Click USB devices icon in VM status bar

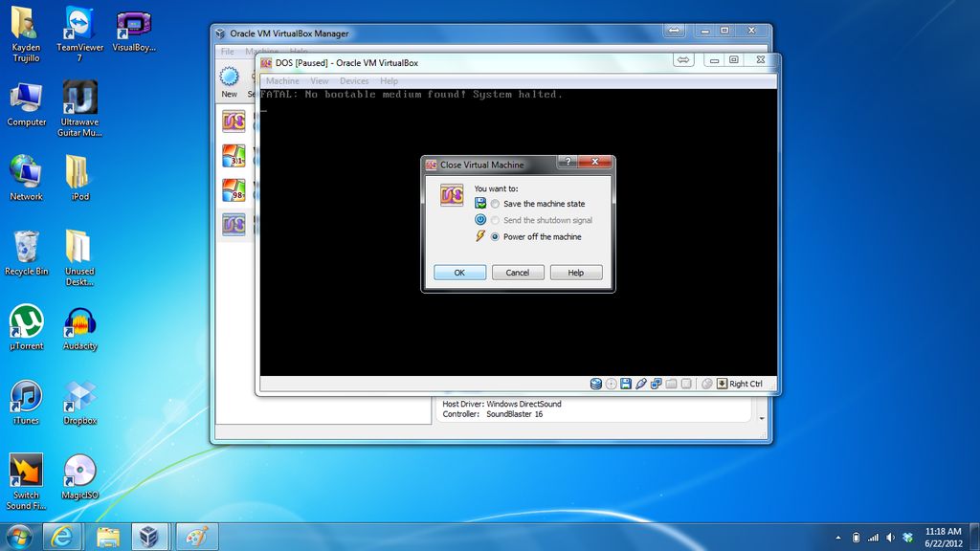coord(640,384)
